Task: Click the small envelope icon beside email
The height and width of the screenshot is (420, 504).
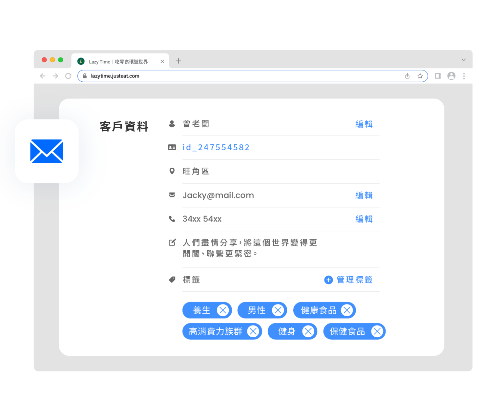Action: tap(172, 195)
